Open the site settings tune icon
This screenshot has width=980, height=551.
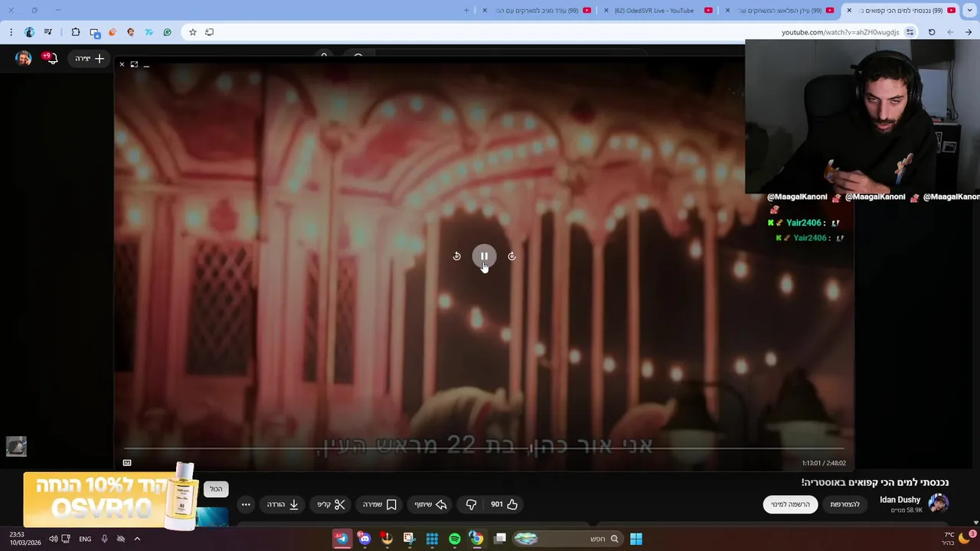click(x=910, y=32)
